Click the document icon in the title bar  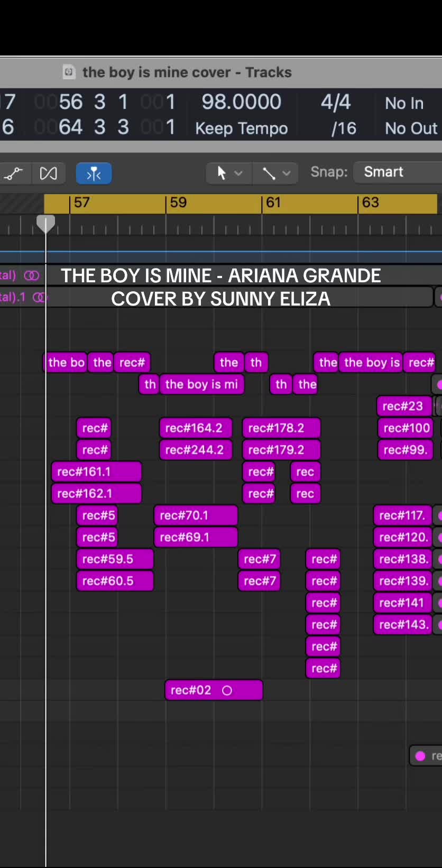(x=69, y=72)
